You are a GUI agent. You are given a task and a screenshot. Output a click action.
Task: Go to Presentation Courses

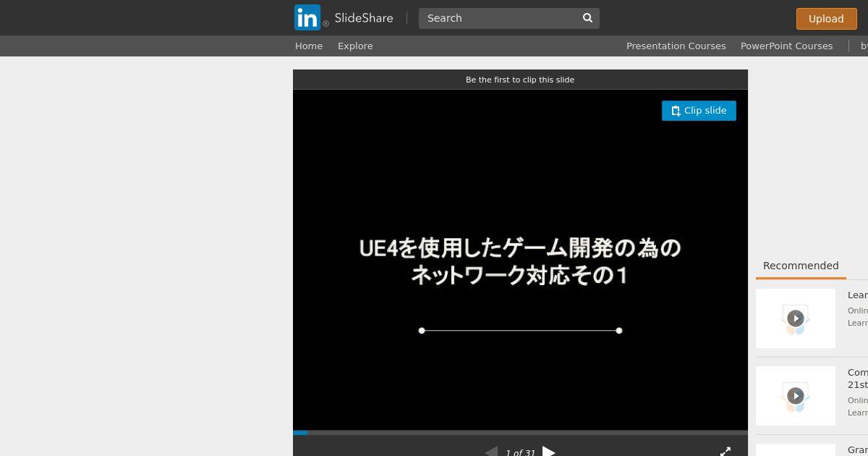tap(676, 46)
